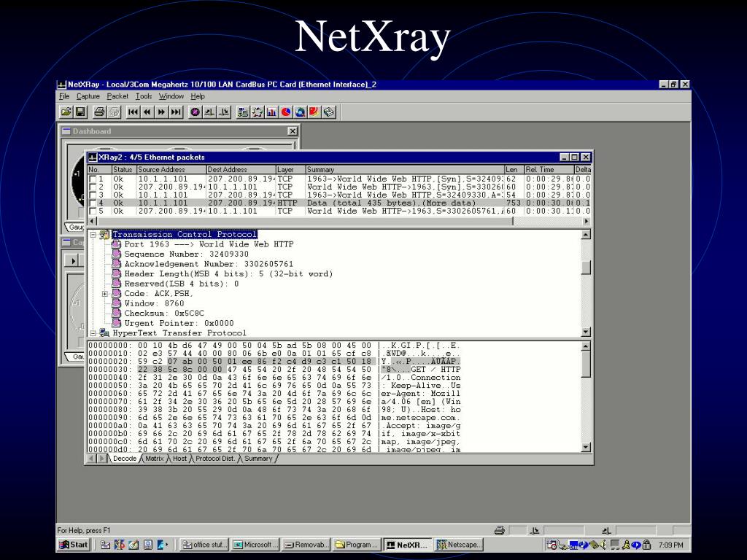The width and height of the screenshot is (747, 560).
Task: Switch to the Protocol Dist. tab
Action: (x=215, y=459)
